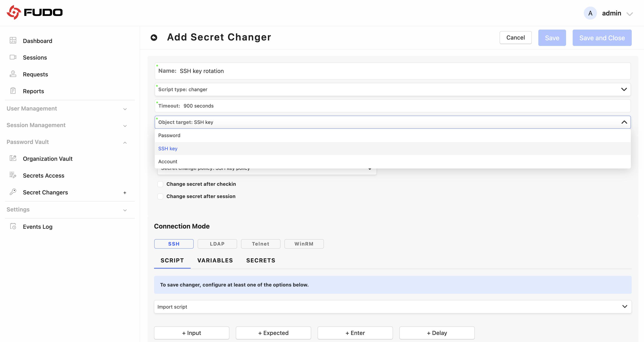Add an Expected script step
This screenshot has height=342, width=644.
pyautogui.click(x=273, y=333)
